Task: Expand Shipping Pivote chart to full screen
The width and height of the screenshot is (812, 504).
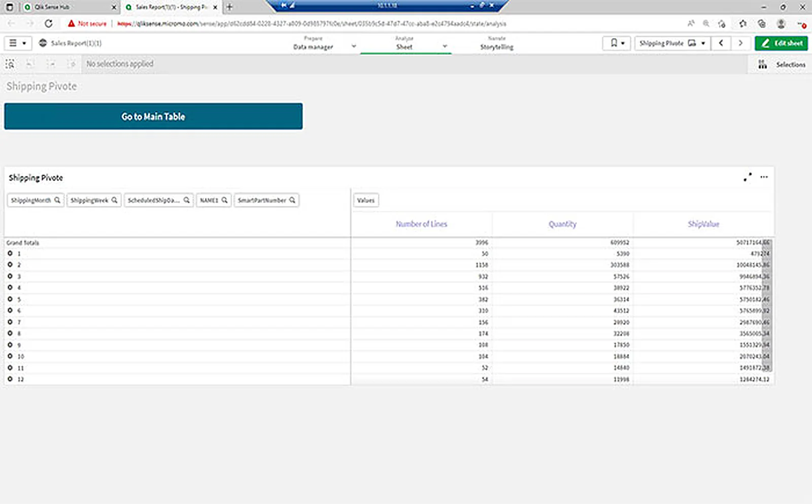Action: (x=748, y=177)
